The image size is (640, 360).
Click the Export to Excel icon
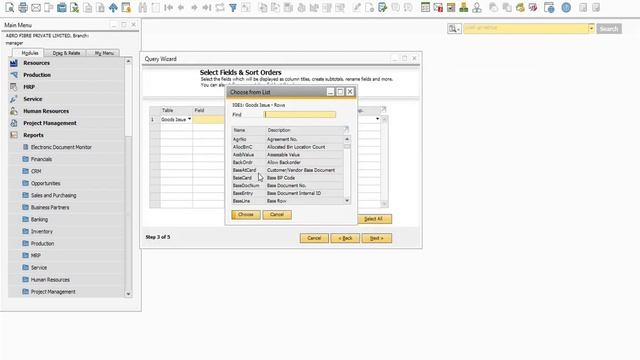pyautogui.click(x=74, y=7)
